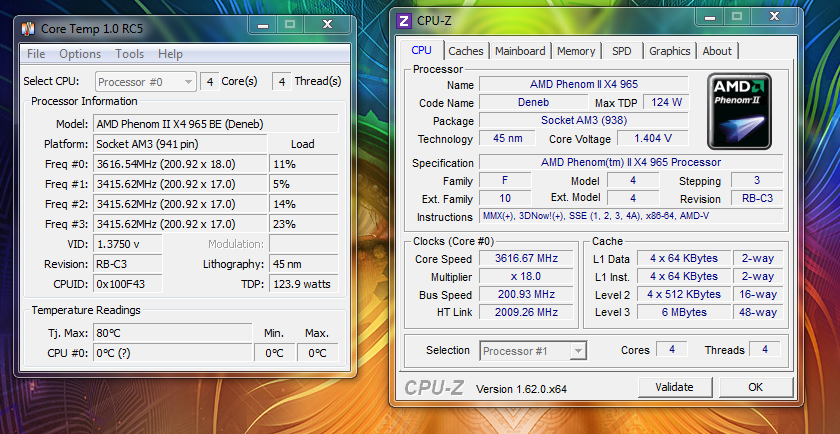Click the Package value Socket AM3 (938)
Screen dimensions: 840x434
583,121
